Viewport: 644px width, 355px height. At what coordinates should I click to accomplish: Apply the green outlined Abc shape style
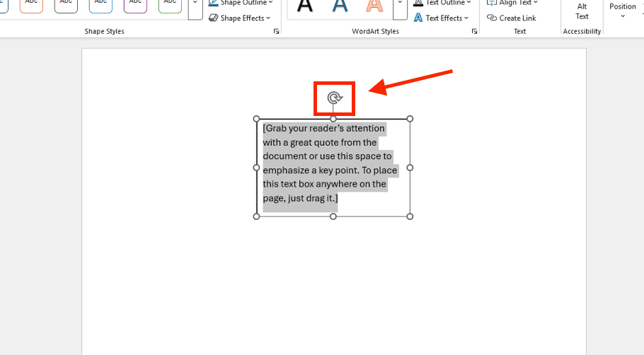(170, 6)
